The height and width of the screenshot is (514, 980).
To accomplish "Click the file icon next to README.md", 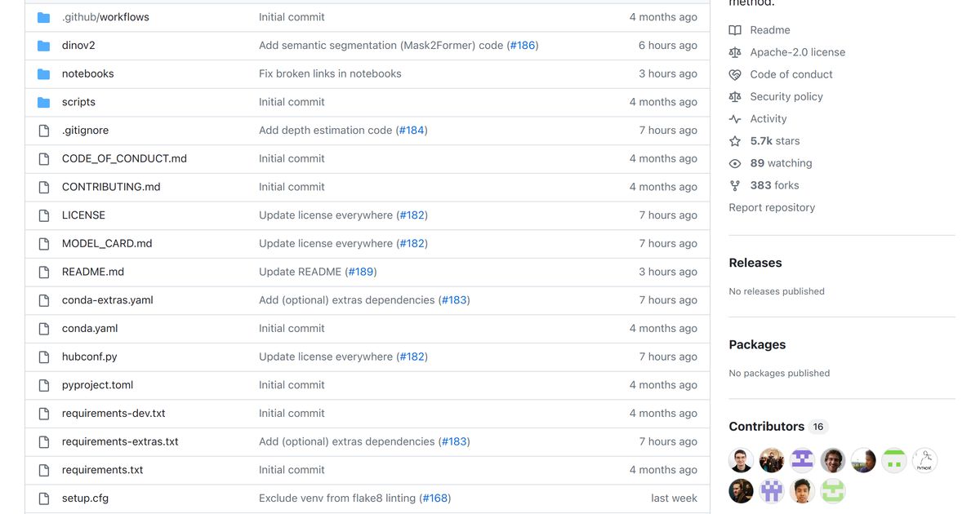I will coord(43,272).
